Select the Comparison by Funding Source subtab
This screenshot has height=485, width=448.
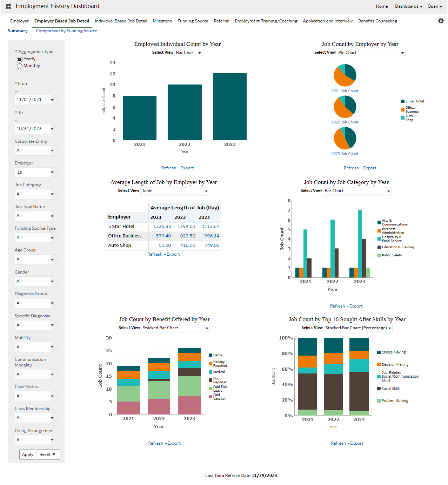66,31
